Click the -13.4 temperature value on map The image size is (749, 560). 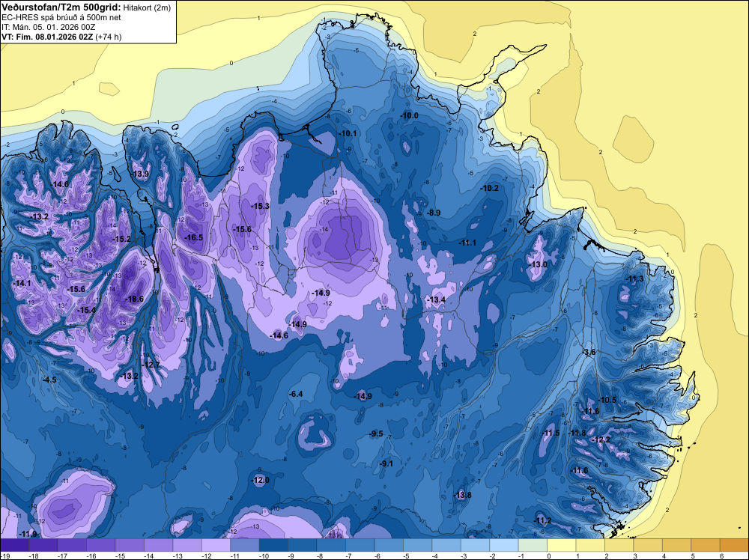pyautogui.click(x=436, y=299)
